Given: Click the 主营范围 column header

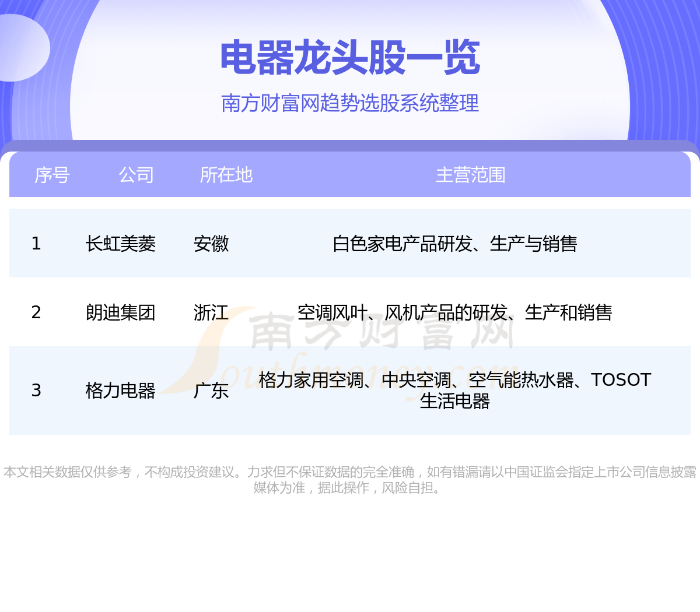Looking at the screenshot, I should click(471, 175).
